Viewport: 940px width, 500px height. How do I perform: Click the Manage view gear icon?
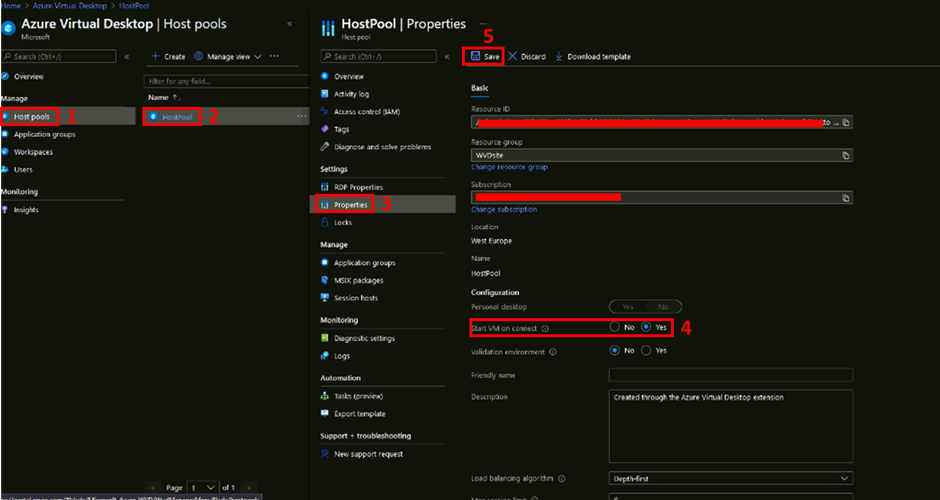[198, 56]
